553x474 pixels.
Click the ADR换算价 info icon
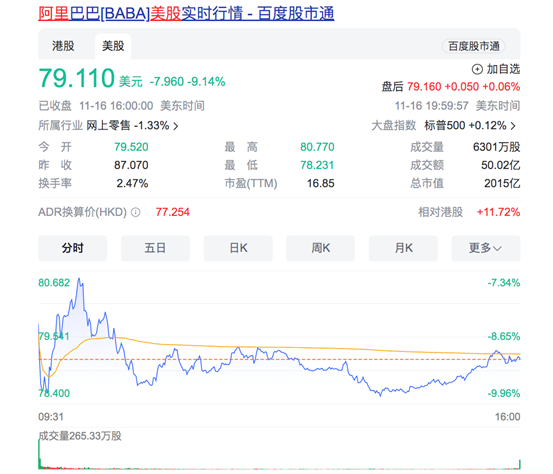click(x=136, y=212)
